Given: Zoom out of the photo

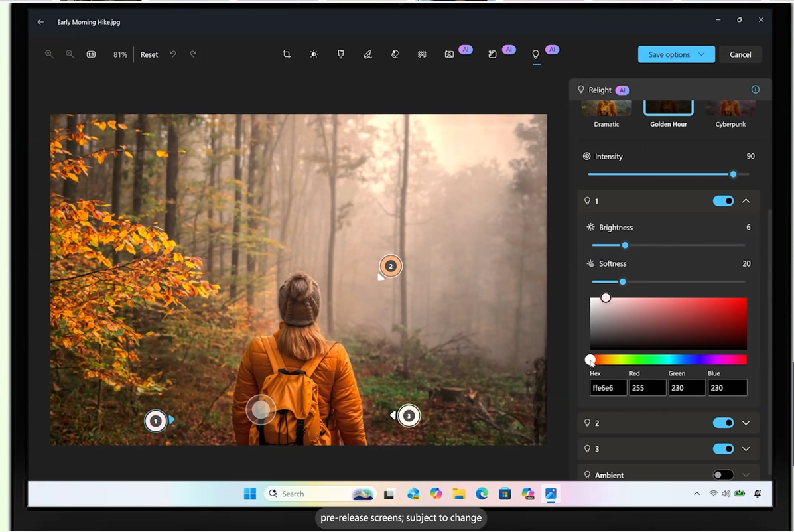Looking at the screenshot, I should [x=70, y=54].
